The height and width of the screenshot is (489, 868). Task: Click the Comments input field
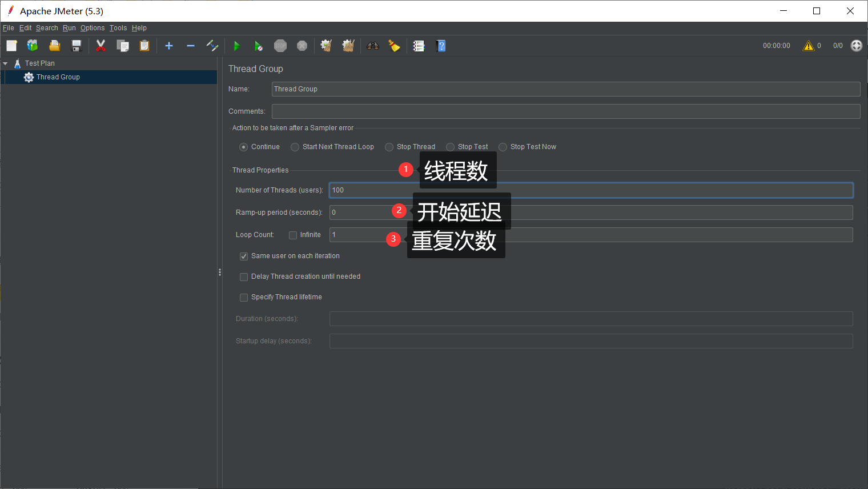point(566,111)
